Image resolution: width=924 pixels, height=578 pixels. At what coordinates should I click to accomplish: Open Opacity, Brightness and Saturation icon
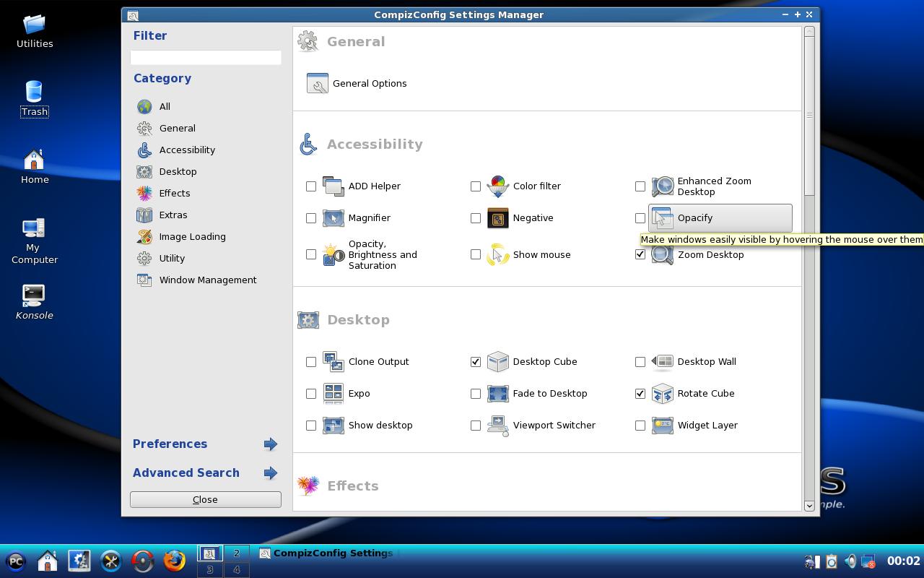click(x=334, y=254)
